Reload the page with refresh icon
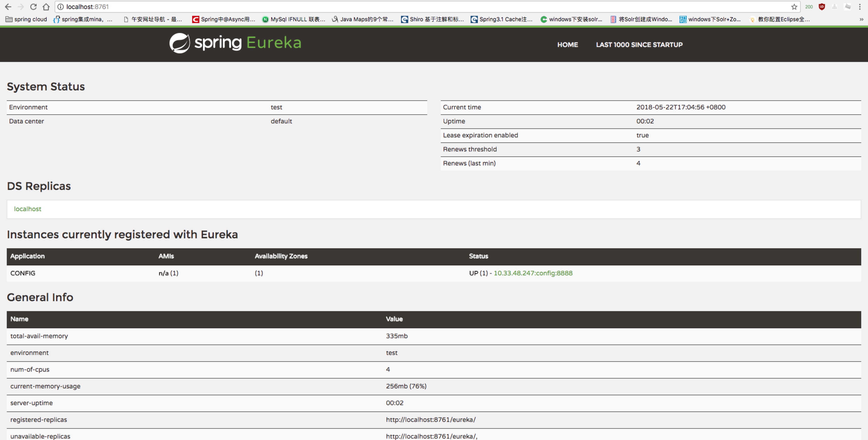This screenshot has height=440, width=868. pos(33,7)
